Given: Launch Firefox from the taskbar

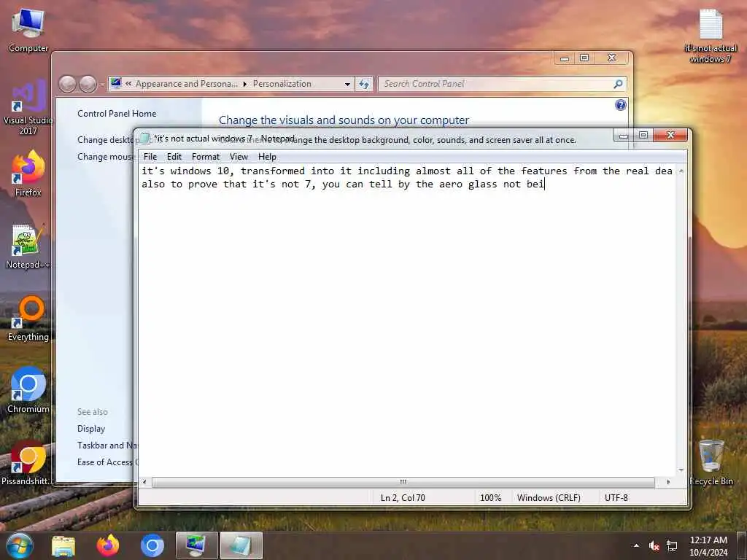Looking at the screenshot, I should pyautogui.click(x=108, y=545).
